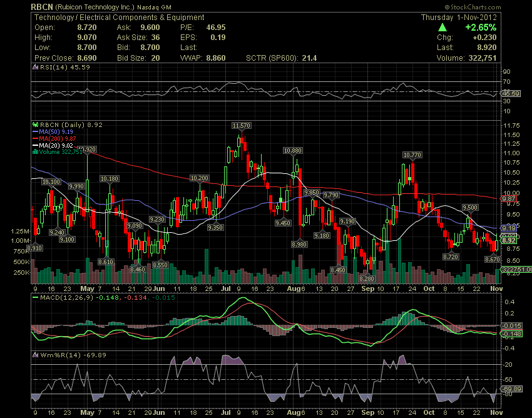
Task: Select the blue MA(50) legend line
Action: [35, 131]
